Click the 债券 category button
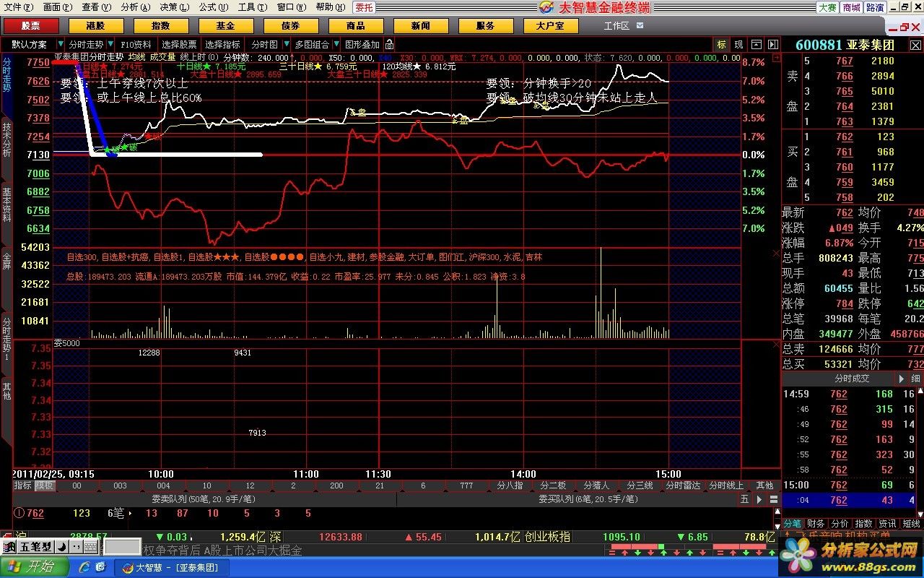Image resolution: width=924 pixels, height=578 pixels. tap(290, 26)
